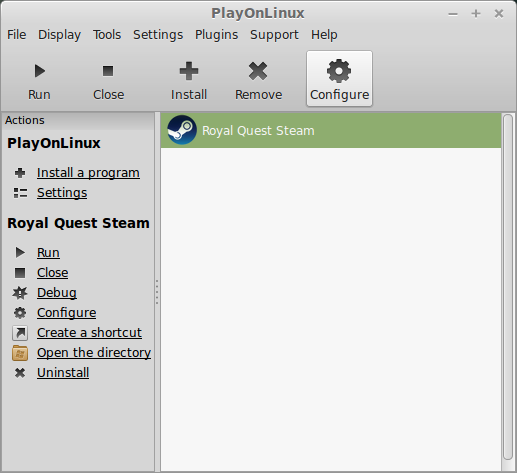Open the Support menu
Image resolution: width=517 pixels, height=473 pixels.
point(274,35)
